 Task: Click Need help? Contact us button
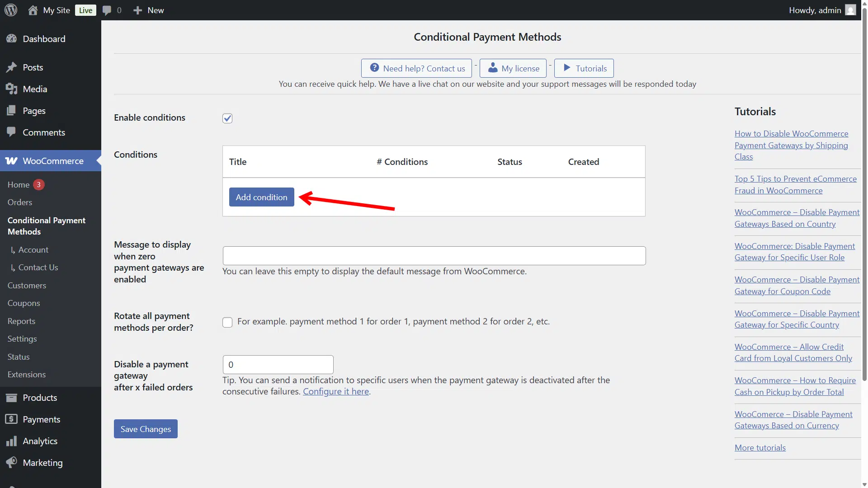pyautogui.click(x=416, y=68)
